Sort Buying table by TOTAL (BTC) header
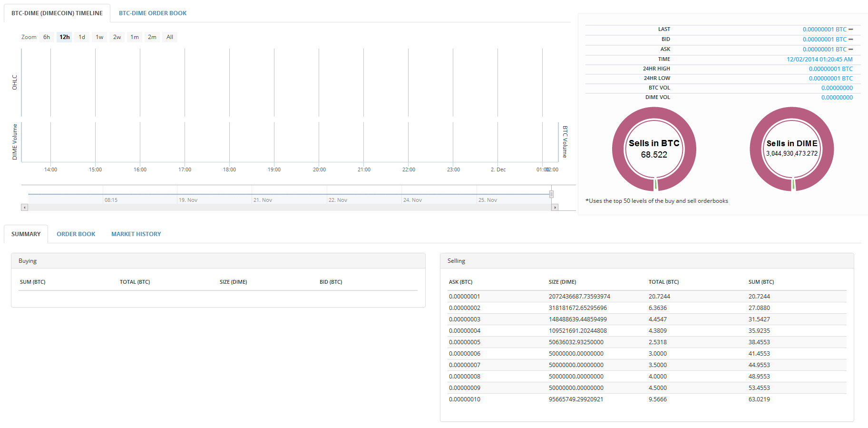Screen dimensions: 868x428 (x=135, y=282)
